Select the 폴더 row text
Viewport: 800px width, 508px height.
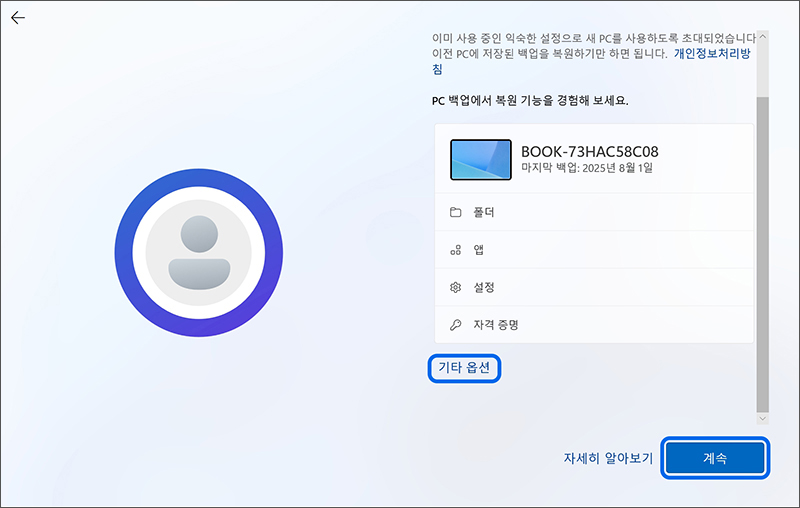coord(484,212)
